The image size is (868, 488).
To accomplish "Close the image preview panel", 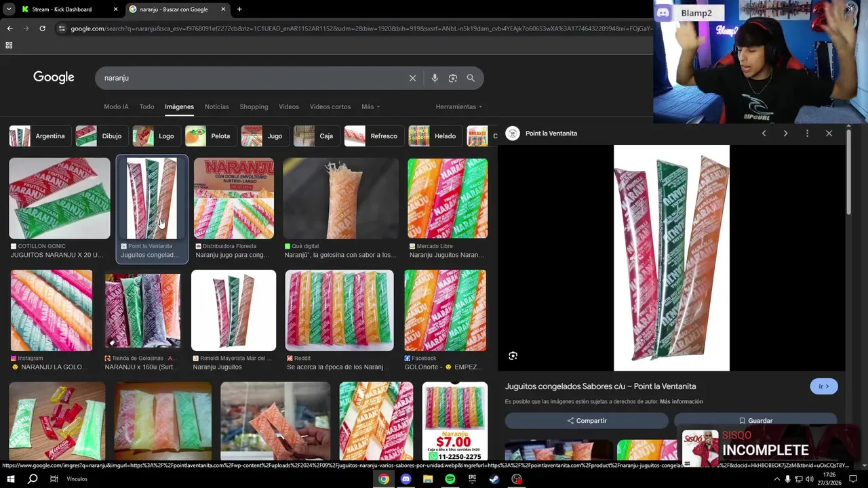I will [x=829, y=134].
